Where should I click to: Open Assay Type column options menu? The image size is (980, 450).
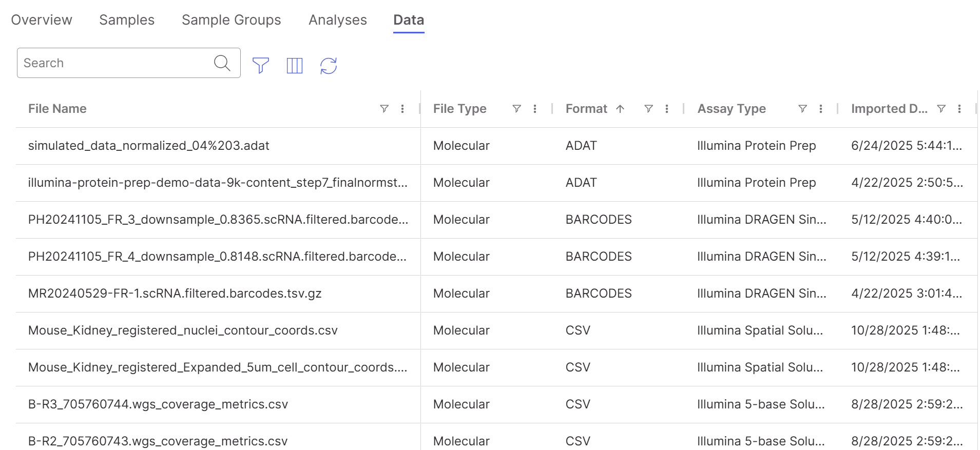pos(821,109)
